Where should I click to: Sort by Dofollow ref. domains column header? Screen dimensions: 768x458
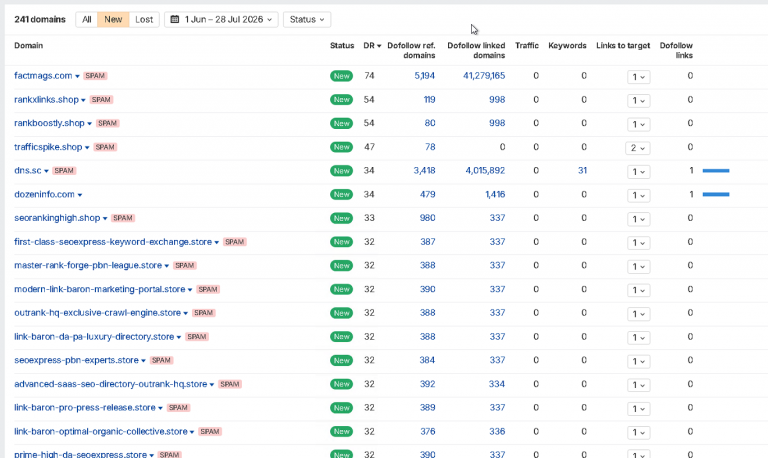[411, 50]
